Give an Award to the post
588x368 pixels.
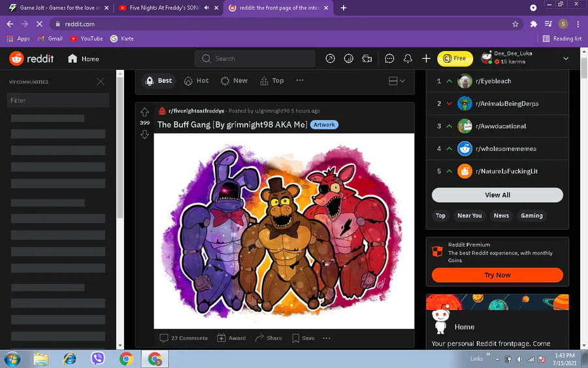[231, 338]
